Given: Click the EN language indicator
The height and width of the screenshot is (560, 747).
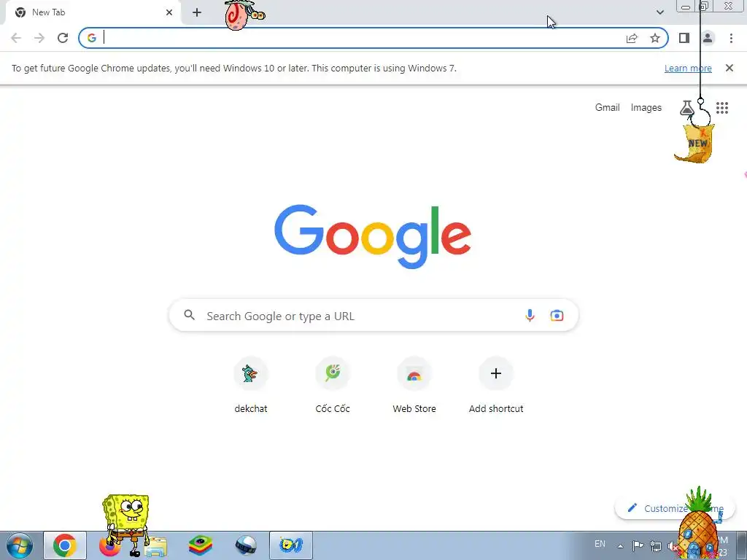Looking at the screenshot, I should (600, 544).
